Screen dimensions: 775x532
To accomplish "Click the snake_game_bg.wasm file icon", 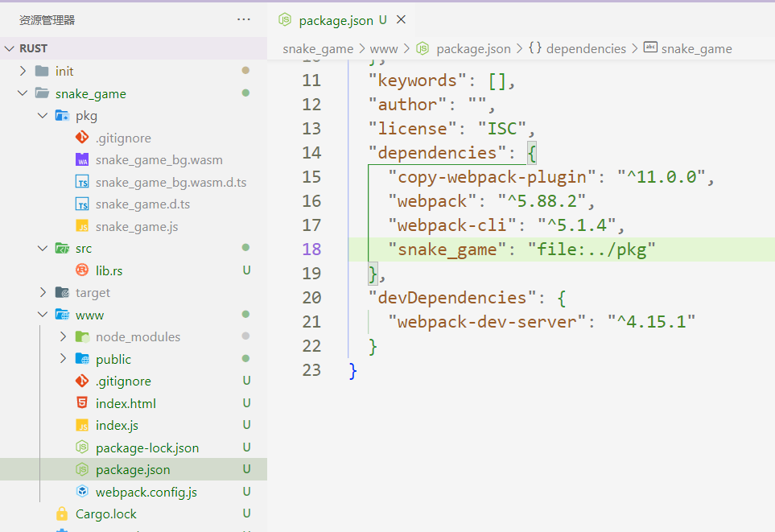I will 81,160.
